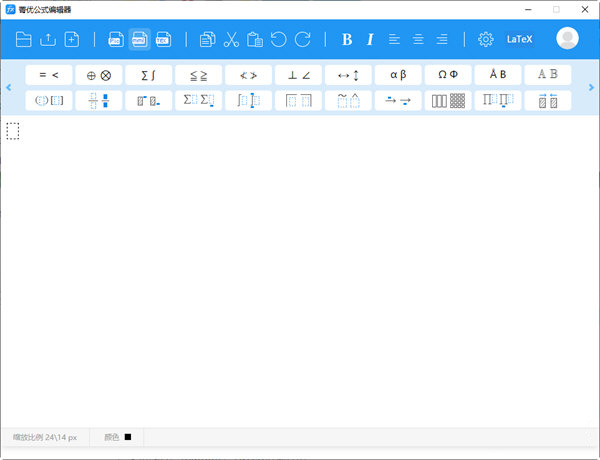Click the paste clipboard icon

tap(255, 40)
